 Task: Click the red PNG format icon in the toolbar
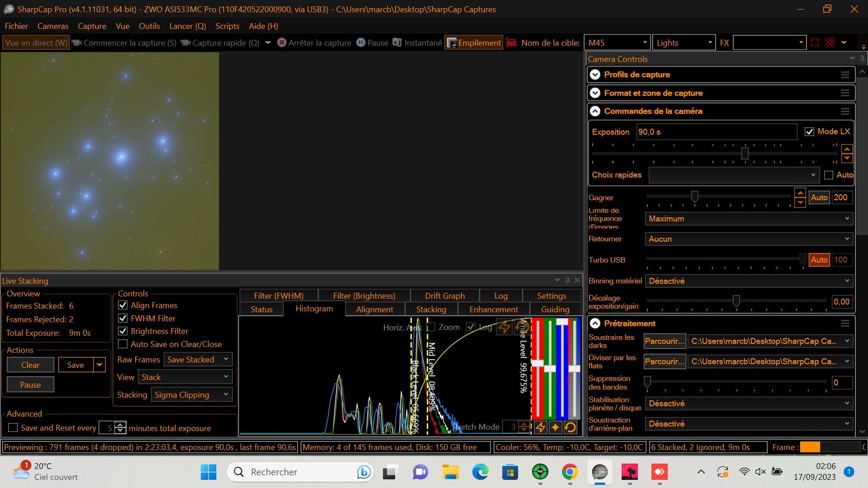511,42
